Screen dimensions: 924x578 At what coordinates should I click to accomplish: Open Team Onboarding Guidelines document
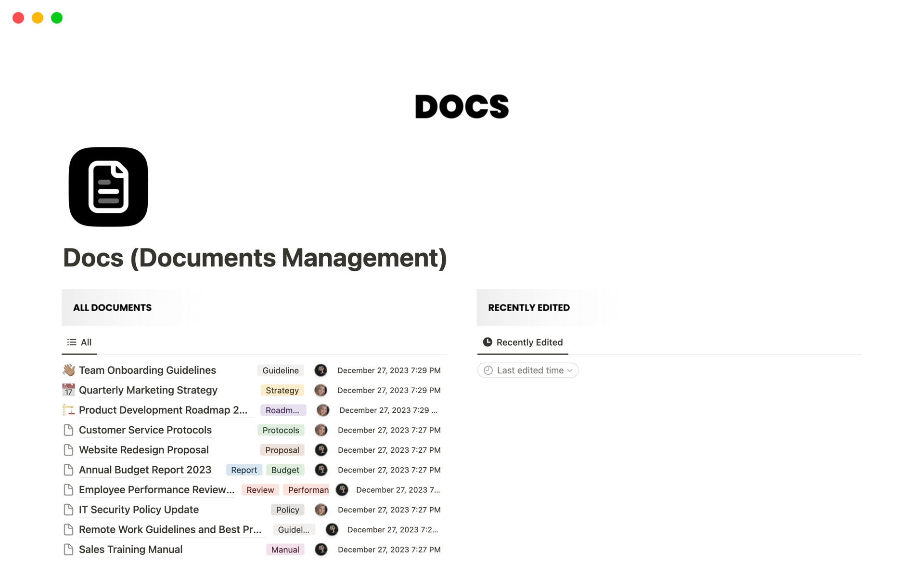pos(148,369)
